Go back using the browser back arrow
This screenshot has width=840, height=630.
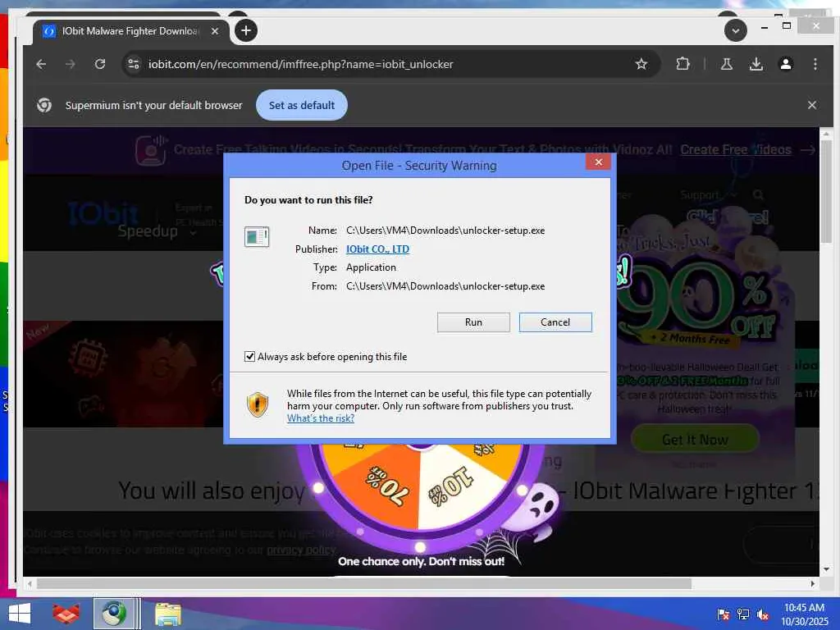click(41, 64)
